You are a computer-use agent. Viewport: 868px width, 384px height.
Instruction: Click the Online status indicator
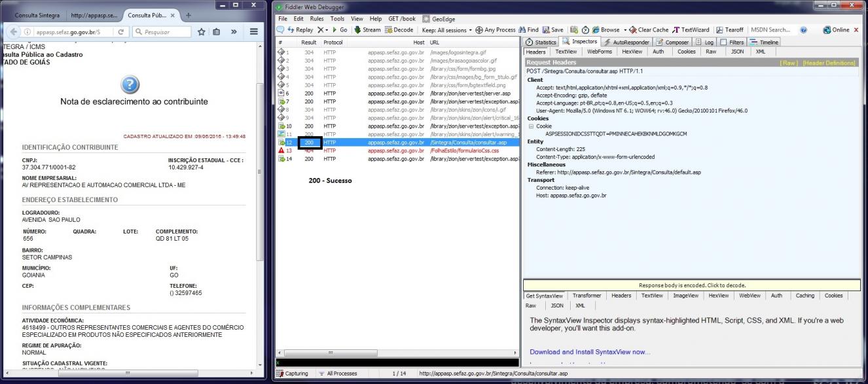click(x=836, y=29)
